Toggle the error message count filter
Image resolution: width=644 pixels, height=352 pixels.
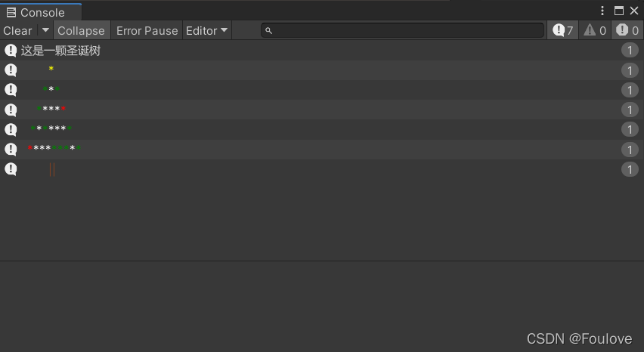point(627,30)
